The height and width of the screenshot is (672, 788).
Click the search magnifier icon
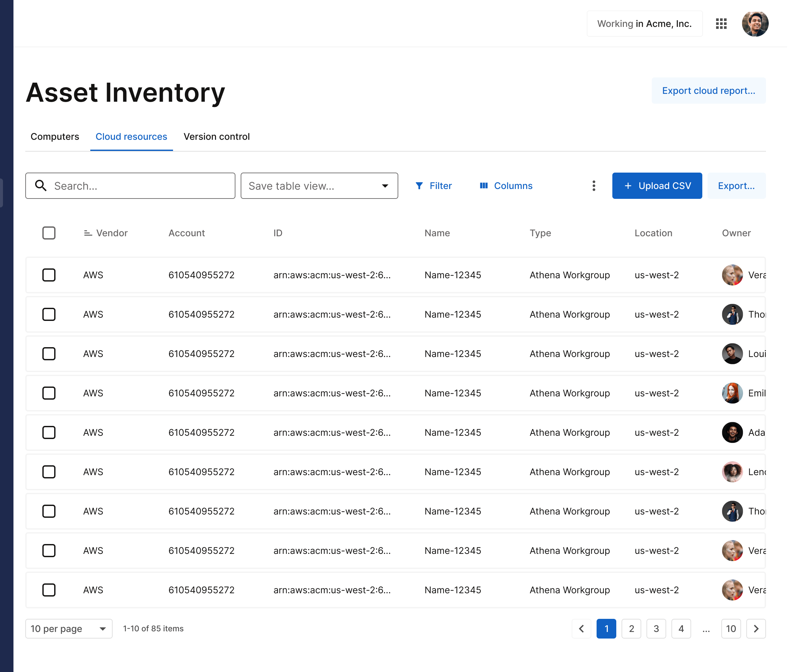coord(41,186)
